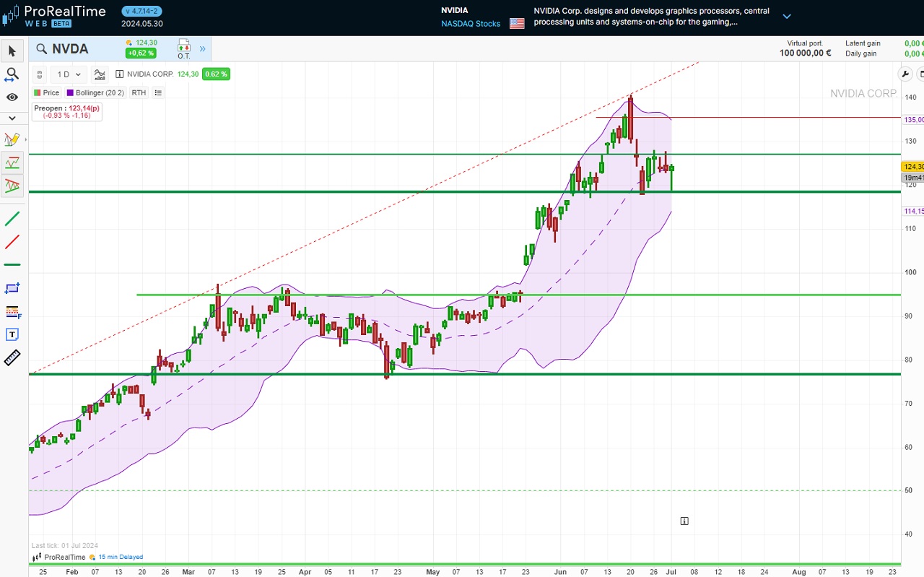Select the rectangle drawing tool
The width and height of the screenshot is (924, 577).
[12, 288]
